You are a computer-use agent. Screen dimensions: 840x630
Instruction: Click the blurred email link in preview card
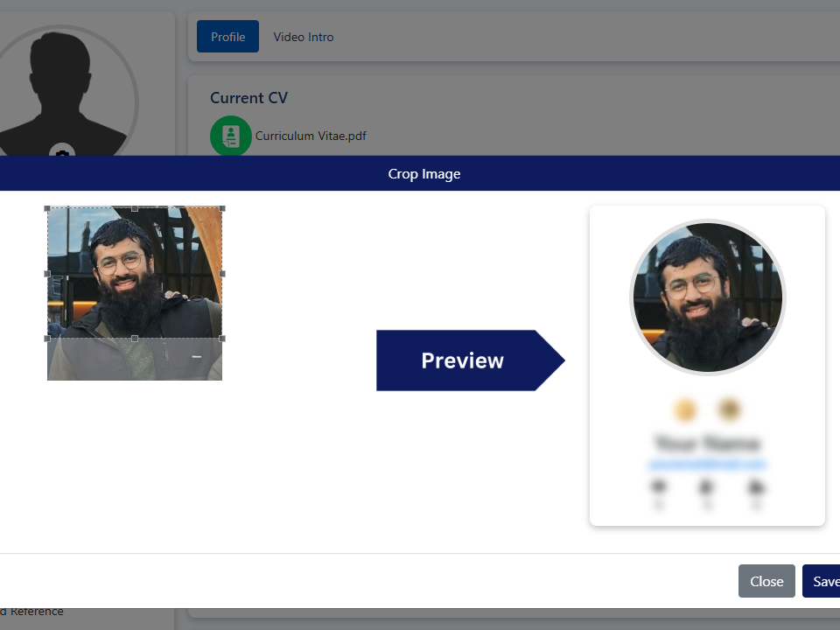coord(707,464)
